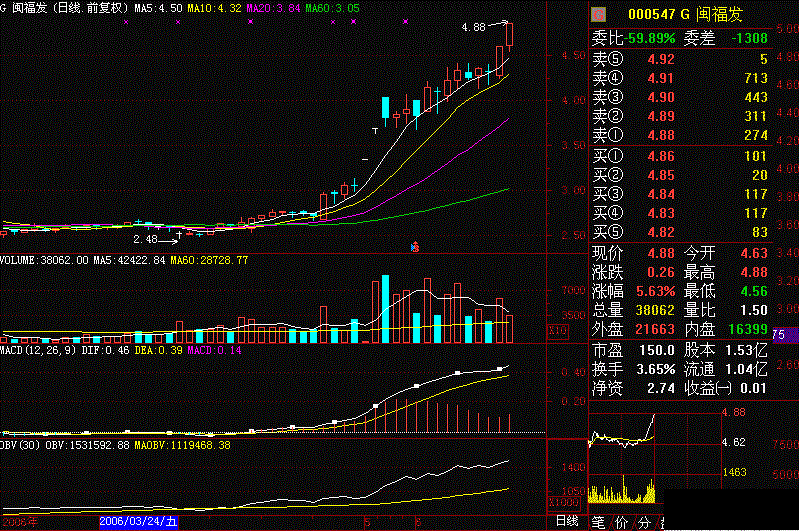
Task: Click the MAOBV:1119468.38 value
Action: (182, 445)
